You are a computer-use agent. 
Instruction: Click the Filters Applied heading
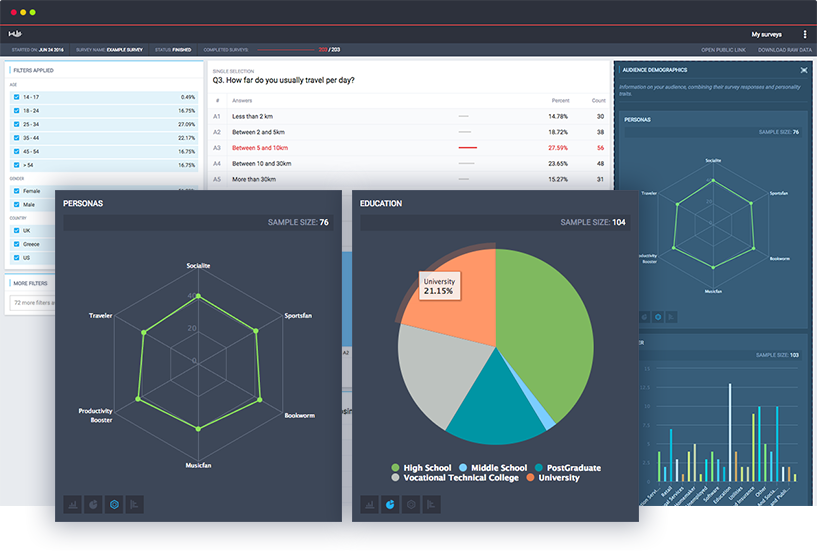33,70
